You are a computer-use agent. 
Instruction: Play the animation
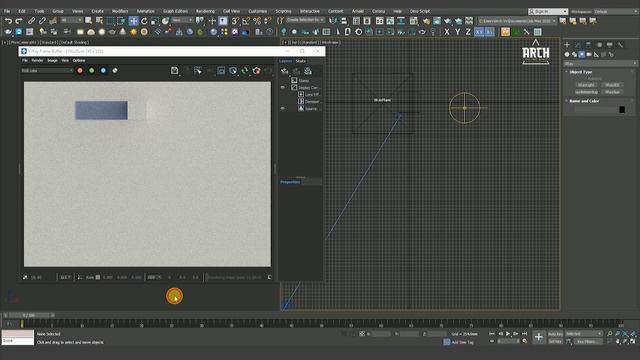pos(508,334)
